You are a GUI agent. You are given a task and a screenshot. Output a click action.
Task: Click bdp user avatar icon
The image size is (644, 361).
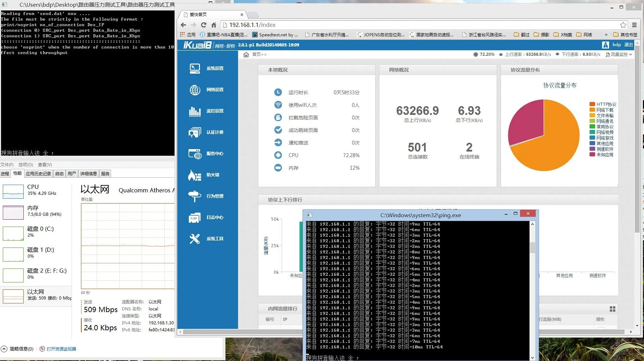tap(606, 45)
